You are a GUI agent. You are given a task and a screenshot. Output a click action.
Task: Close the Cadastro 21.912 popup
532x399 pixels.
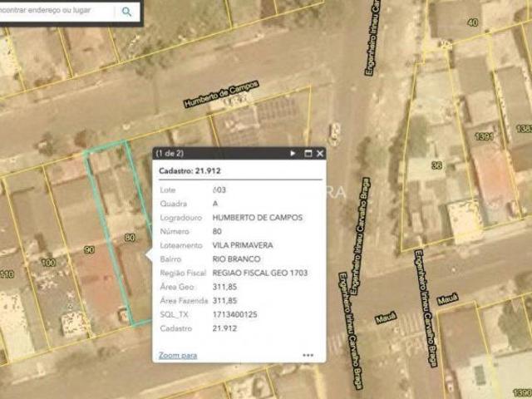pos(320,154)
